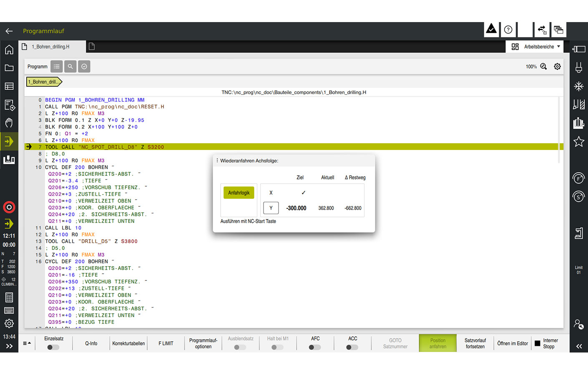Open program settings gear icon

tap(557, 67)
